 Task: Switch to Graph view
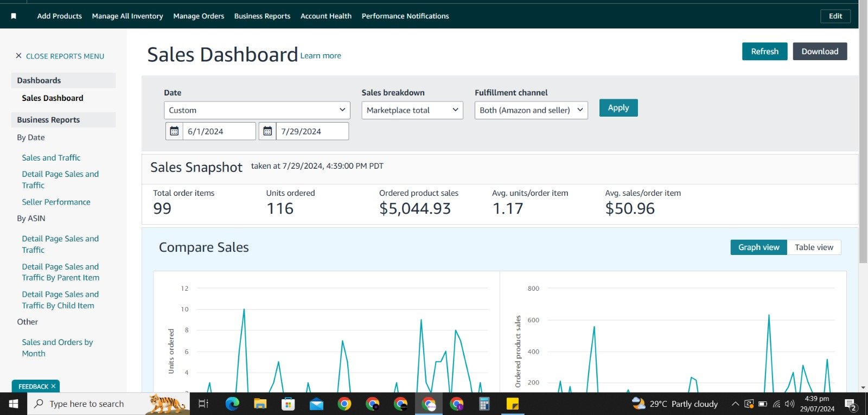point(758,247)
